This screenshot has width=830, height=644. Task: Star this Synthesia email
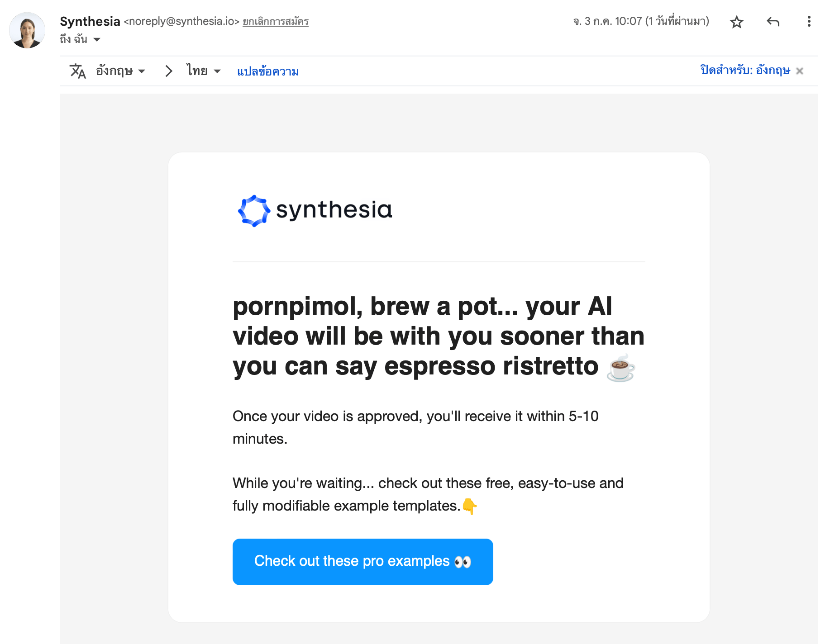pos(736,22)
